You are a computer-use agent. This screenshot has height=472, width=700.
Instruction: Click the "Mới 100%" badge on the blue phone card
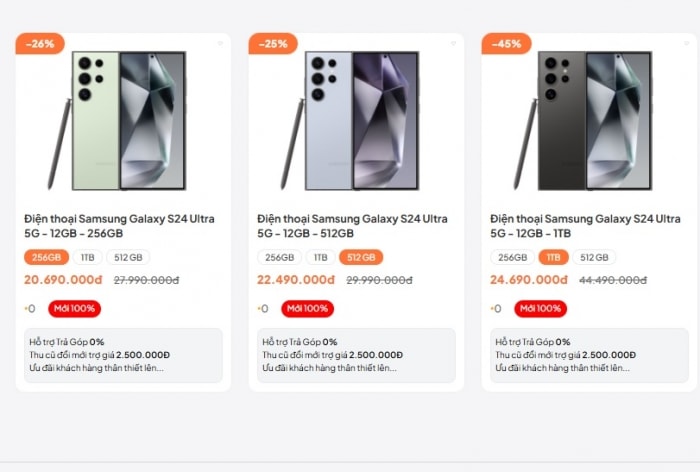pyautogui.click(x=308, y=309)
